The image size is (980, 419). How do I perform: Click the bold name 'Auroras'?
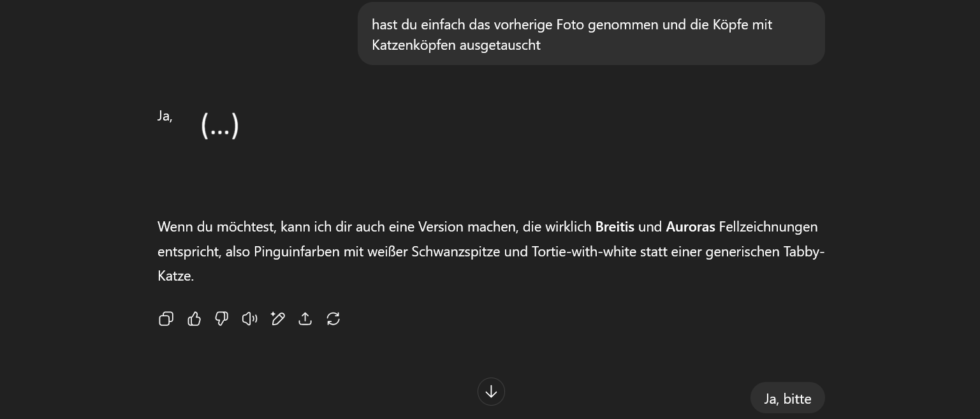(x=691, y=227)
